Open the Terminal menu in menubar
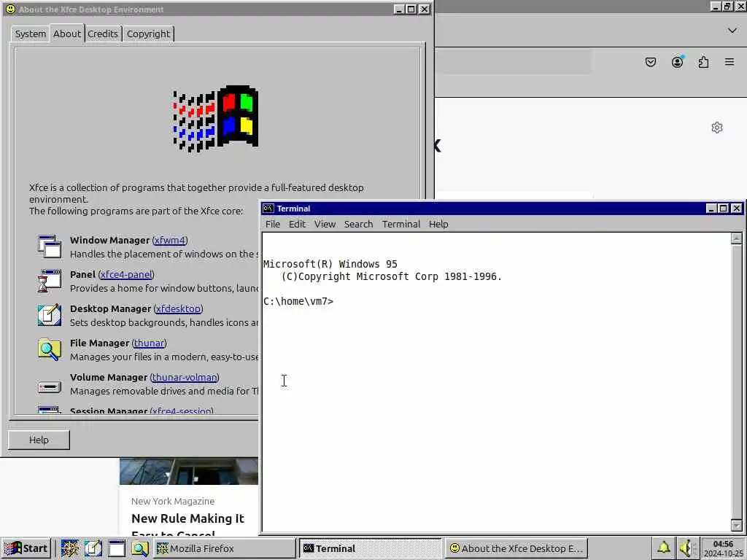Viewport: 747px width, 560px height. coord(400,225)
